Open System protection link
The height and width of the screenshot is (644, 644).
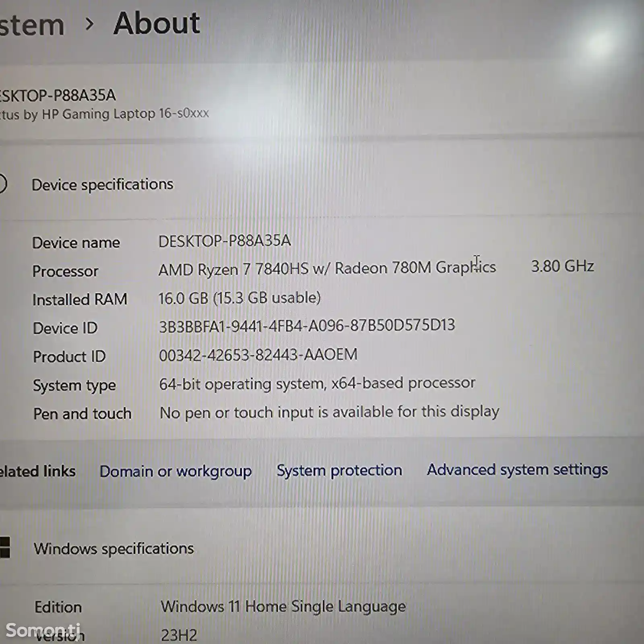coord(339,471)
